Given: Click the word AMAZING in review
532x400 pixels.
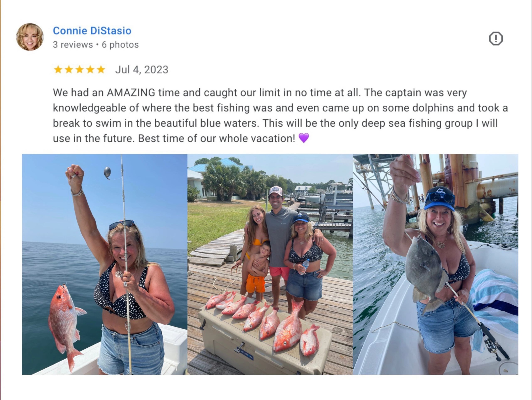Looking at the screenshot, I should point(131,93).
